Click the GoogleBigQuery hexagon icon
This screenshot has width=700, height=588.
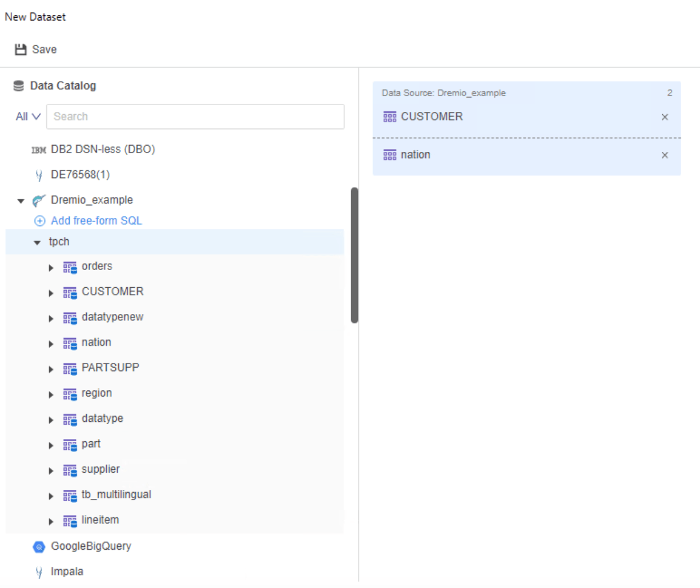coord(39,547)
